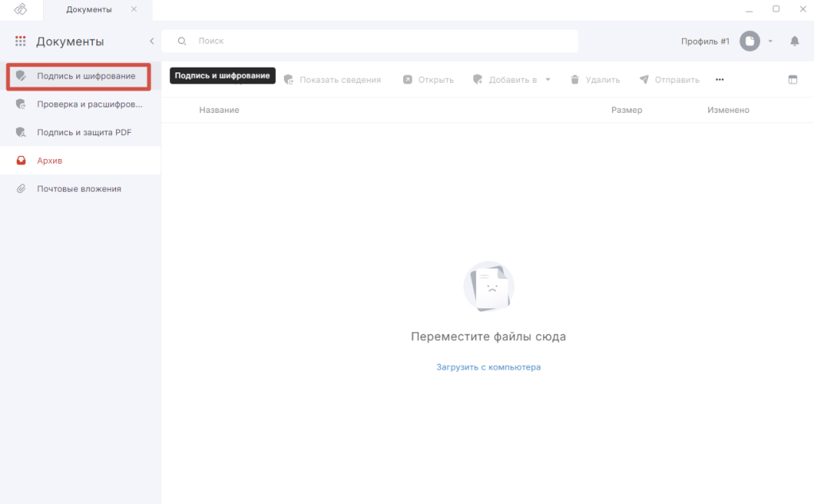Sort by the Размер column header
The height and width of the screenshot is (504, 814).
tap(626, 110)
